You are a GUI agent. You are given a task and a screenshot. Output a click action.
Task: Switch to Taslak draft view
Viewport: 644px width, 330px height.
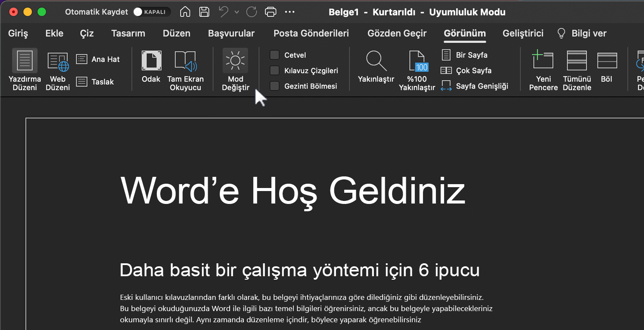pos(95,82)
